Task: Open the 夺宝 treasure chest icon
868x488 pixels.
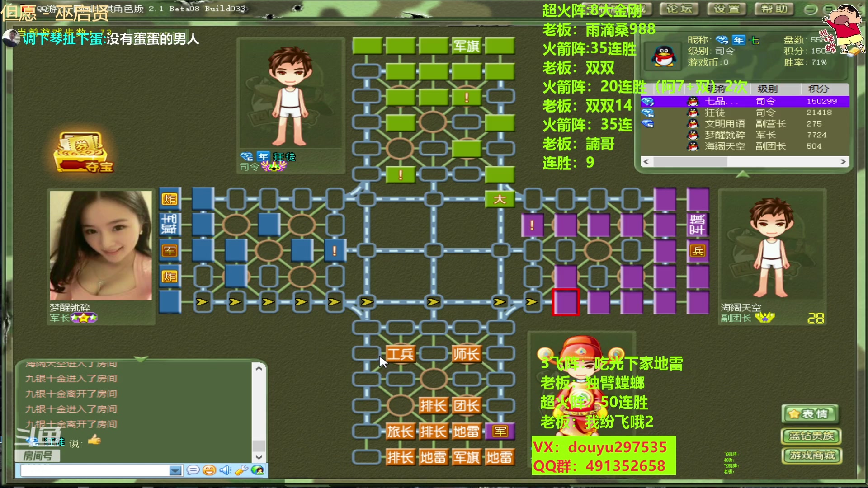Action: coord(84,152)
